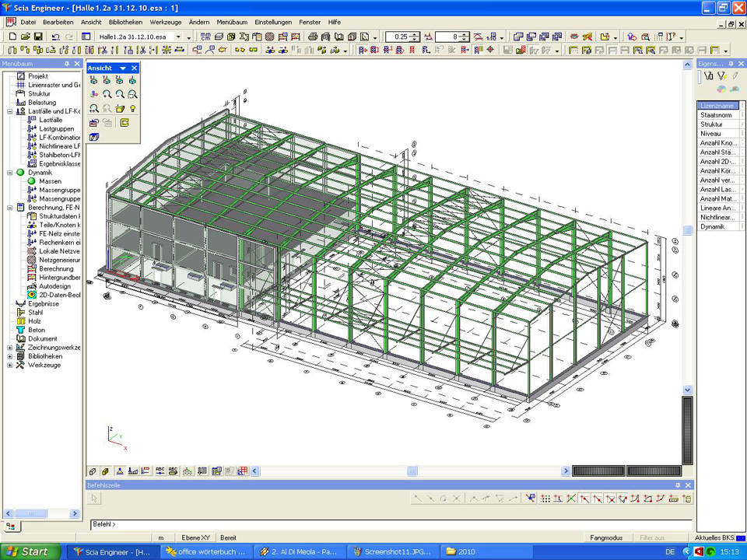Open the project file name dropdown
The width and height of the screenshot is (747, 560).
coord(178,37)
